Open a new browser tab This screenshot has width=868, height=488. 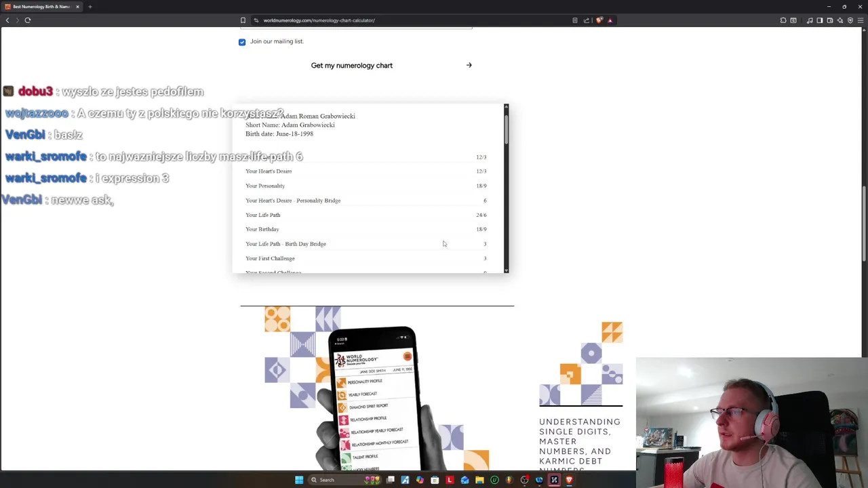90,7
